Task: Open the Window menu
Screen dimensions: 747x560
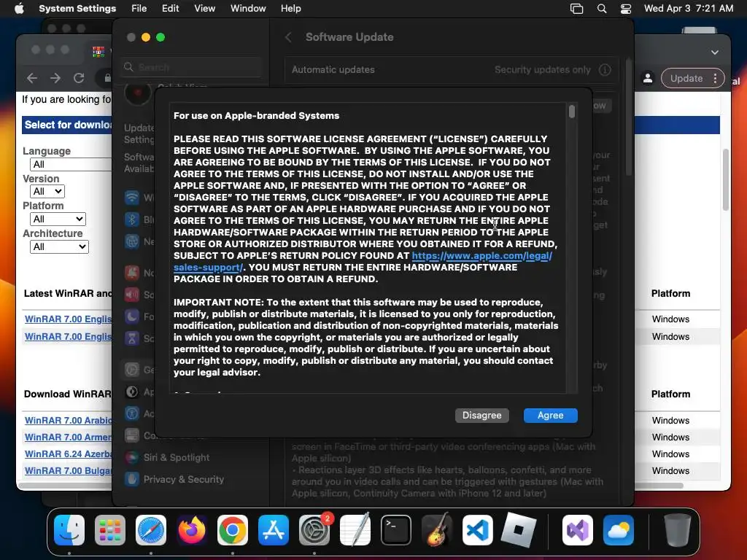Action: tap(248, 9)
